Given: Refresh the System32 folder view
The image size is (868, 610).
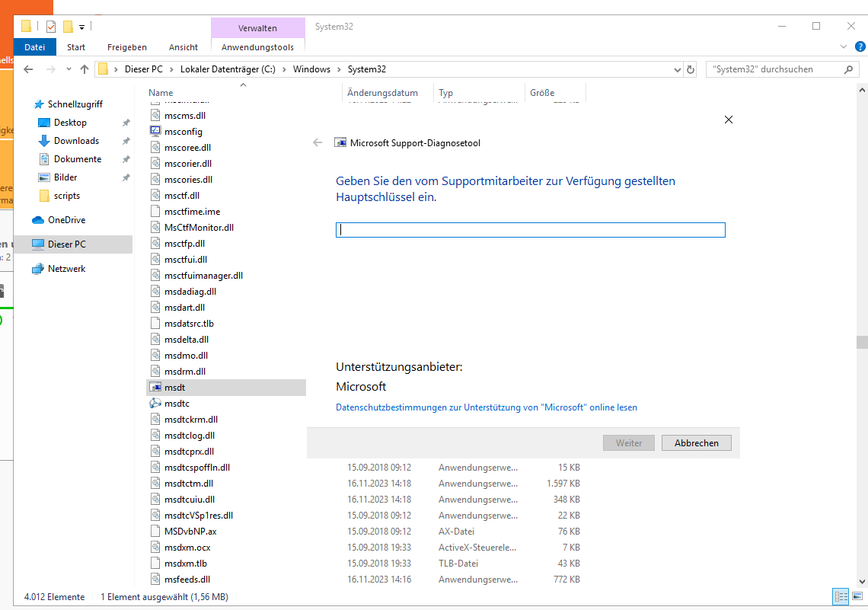Looking at the screenshot, I should (691, 70).
